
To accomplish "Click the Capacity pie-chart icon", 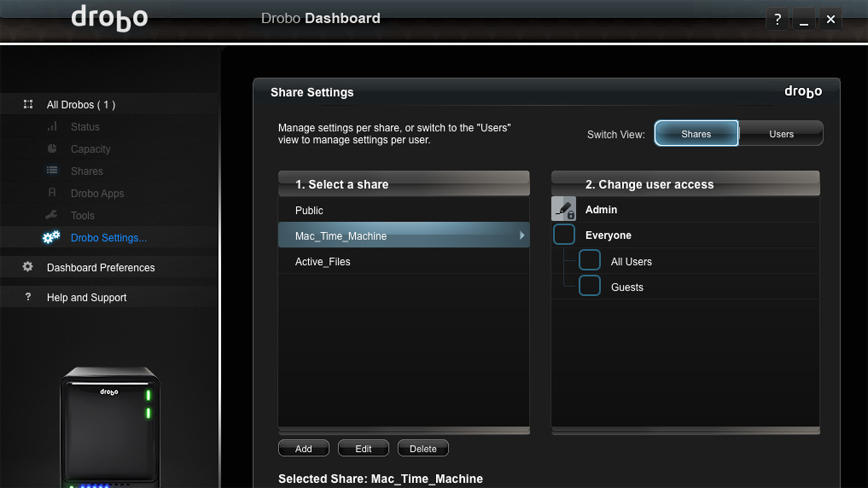I will (x=52, y=149).
